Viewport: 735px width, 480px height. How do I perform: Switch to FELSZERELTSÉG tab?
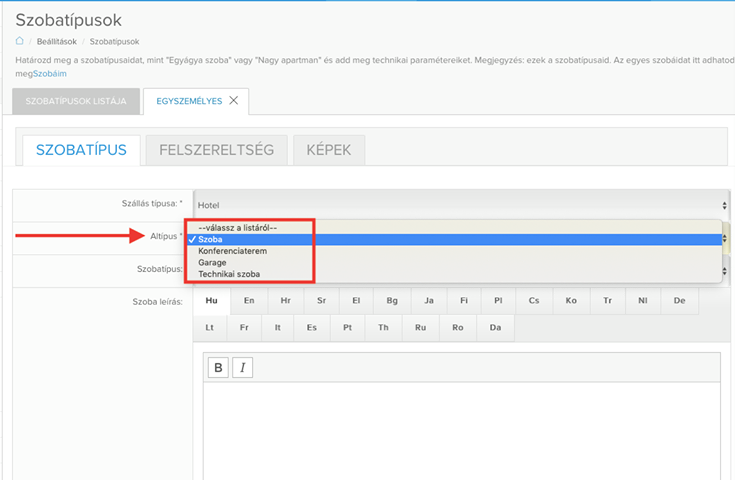217,150
